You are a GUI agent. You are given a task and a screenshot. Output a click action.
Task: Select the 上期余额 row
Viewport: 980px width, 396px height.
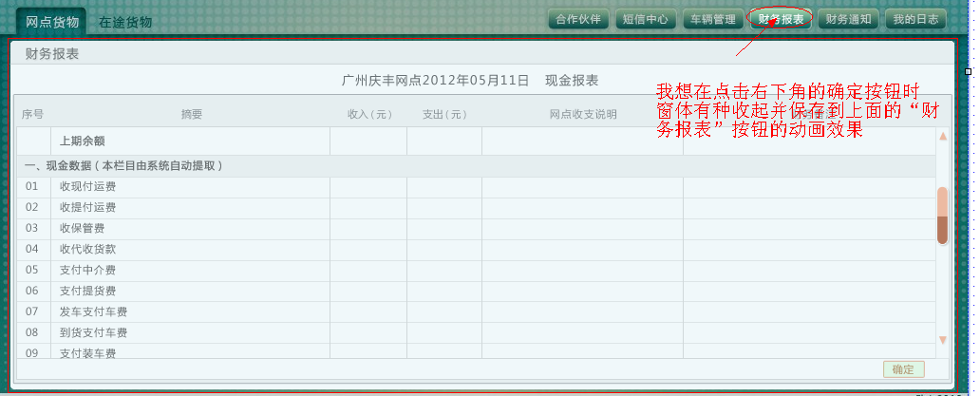click(477, 141)
